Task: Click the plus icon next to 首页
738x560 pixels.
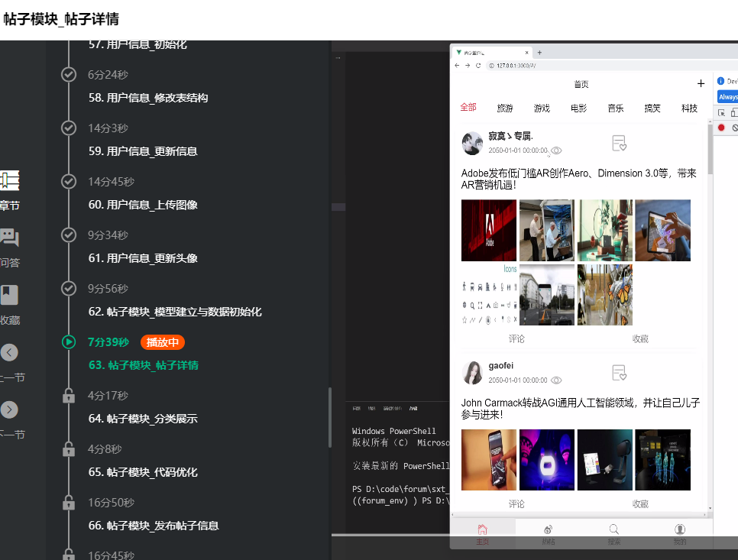Action: (701, 83)
